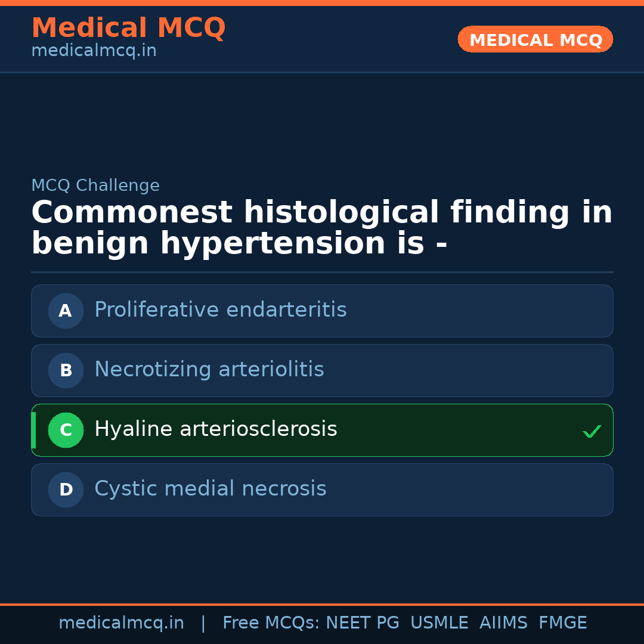644x644 pixels.
Task: Open the Medical MCQ header title
Action: point(128,28)
